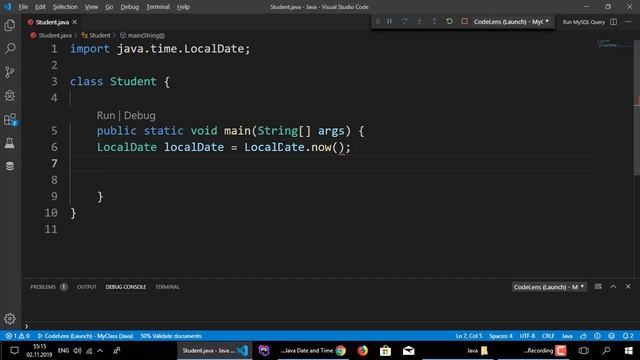The height and width of the screenshot is (360, 640).
Task: Click errors and warnings status bar item
Action: point(18,336)
